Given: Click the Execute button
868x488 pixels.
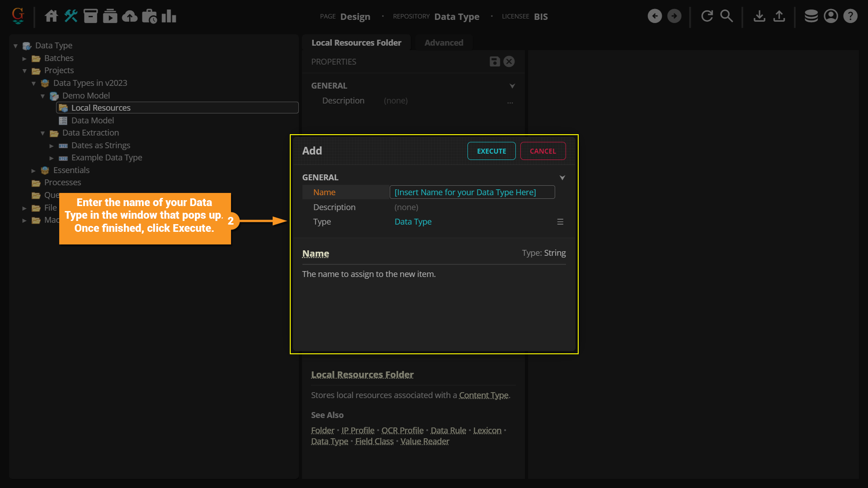Looking at the screenshot, I should click(491, 151).
